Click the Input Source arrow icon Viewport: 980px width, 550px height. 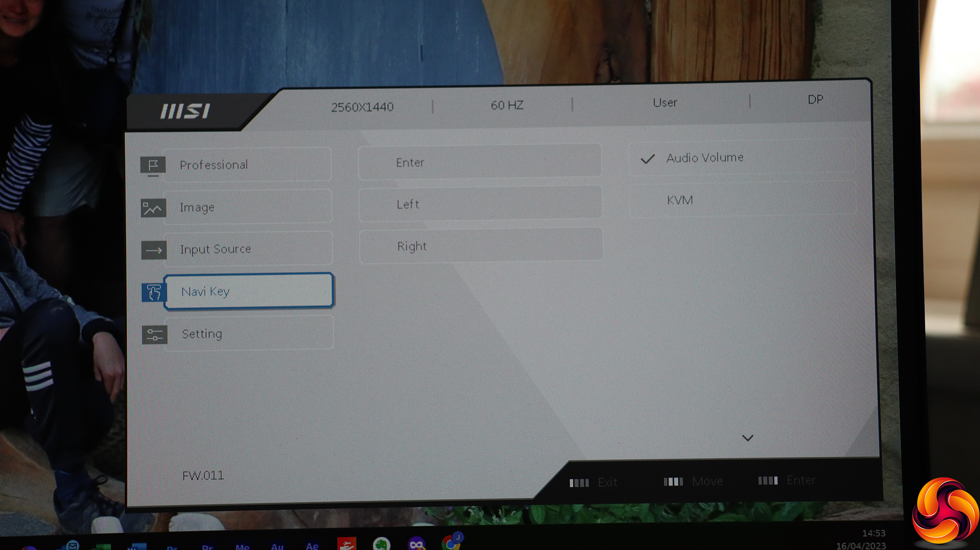[154, 250]
